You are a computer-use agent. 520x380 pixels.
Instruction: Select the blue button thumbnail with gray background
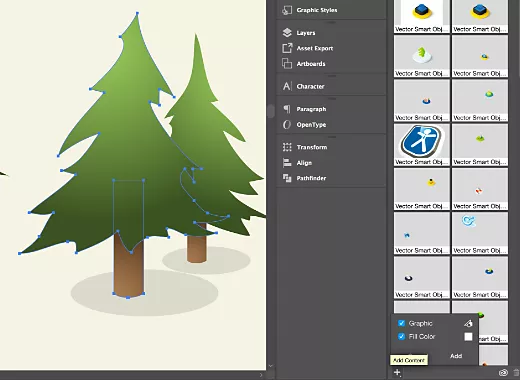(x=480, y=16)
